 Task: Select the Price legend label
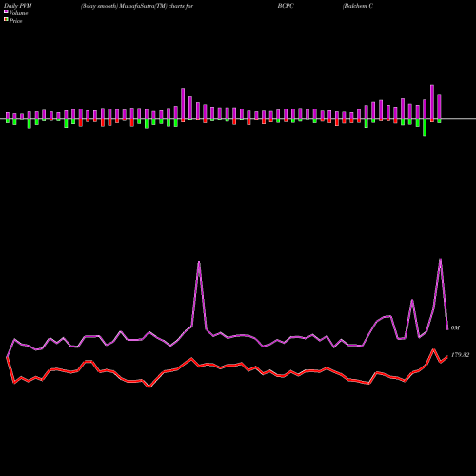click(15, 21)
